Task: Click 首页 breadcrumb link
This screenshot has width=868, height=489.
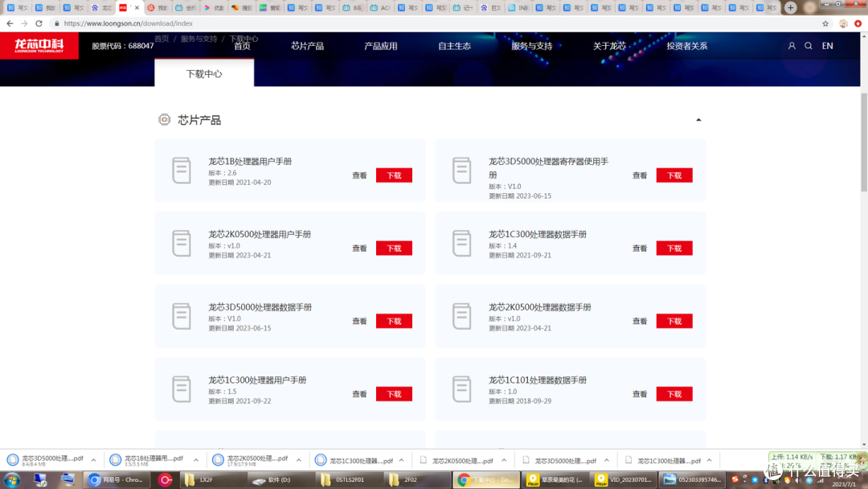Action: click(x=162, y=39)
